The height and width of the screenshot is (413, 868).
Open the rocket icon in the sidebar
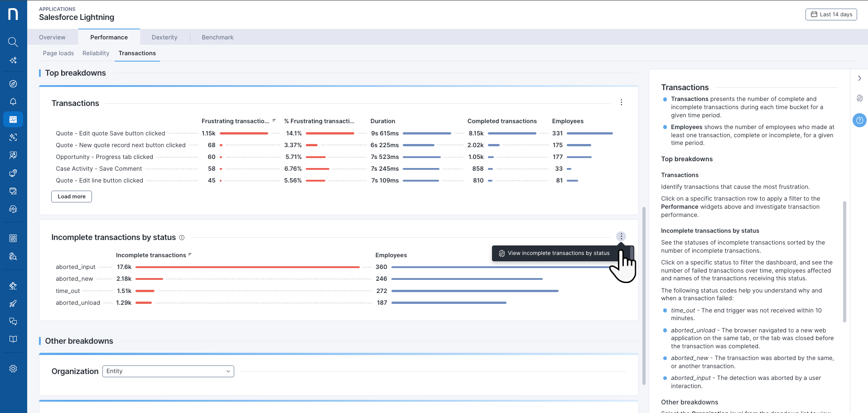13,303
